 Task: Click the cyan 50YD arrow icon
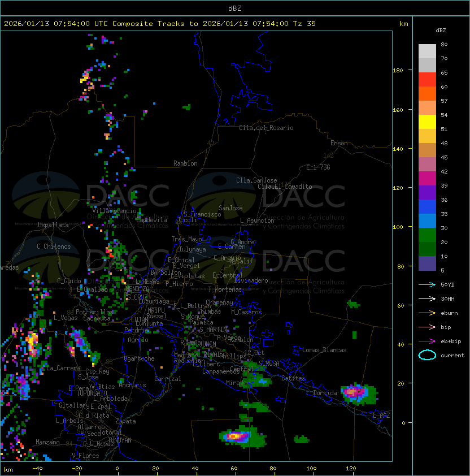[427, 284]
